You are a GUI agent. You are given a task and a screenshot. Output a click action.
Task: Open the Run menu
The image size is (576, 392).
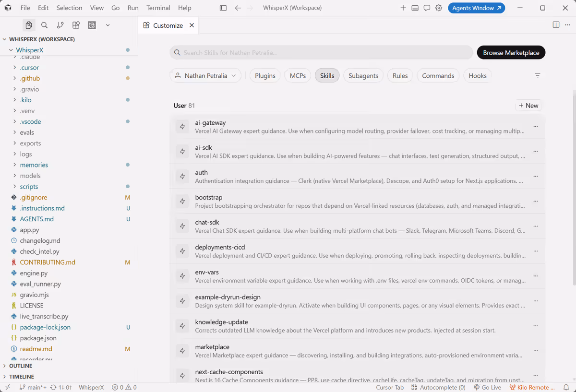(x=133, y=8)
